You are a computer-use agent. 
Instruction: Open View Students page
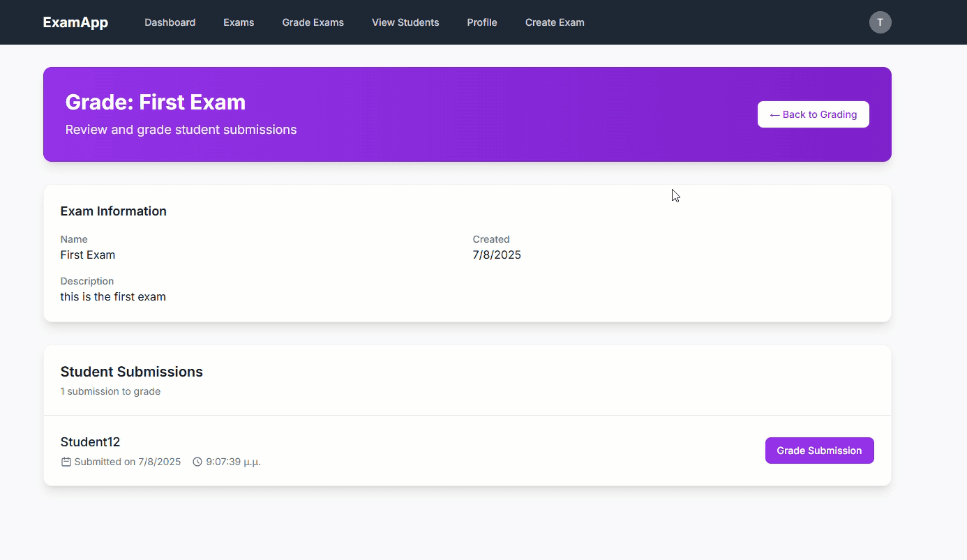(x=405, y=22)
